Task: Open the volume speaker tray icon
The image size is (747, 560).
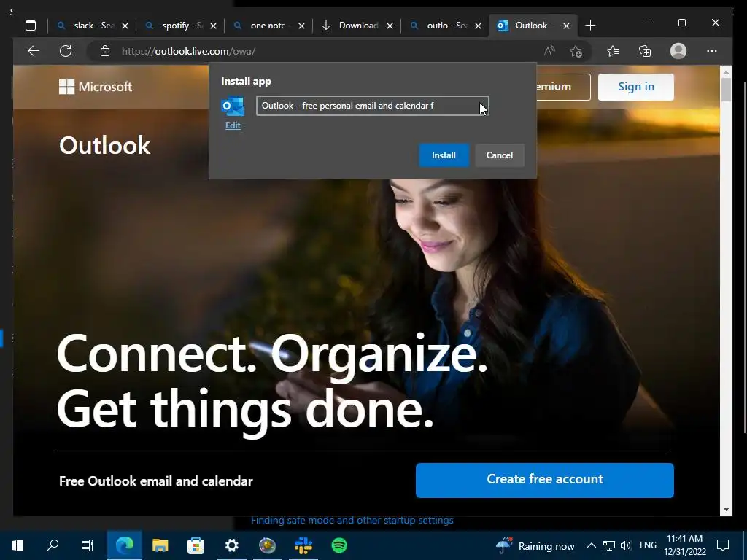Action: coord(626,545)
